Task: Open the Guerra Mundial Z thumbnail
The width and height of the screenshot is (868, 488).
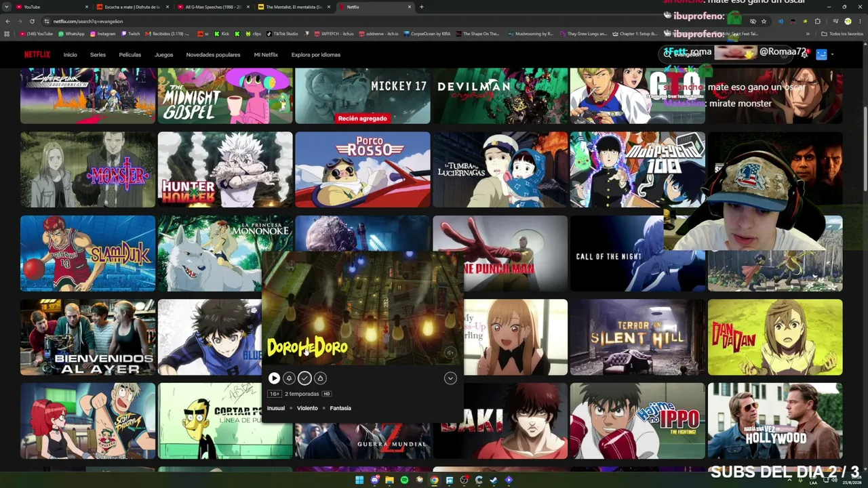Action: click(363, 441)
